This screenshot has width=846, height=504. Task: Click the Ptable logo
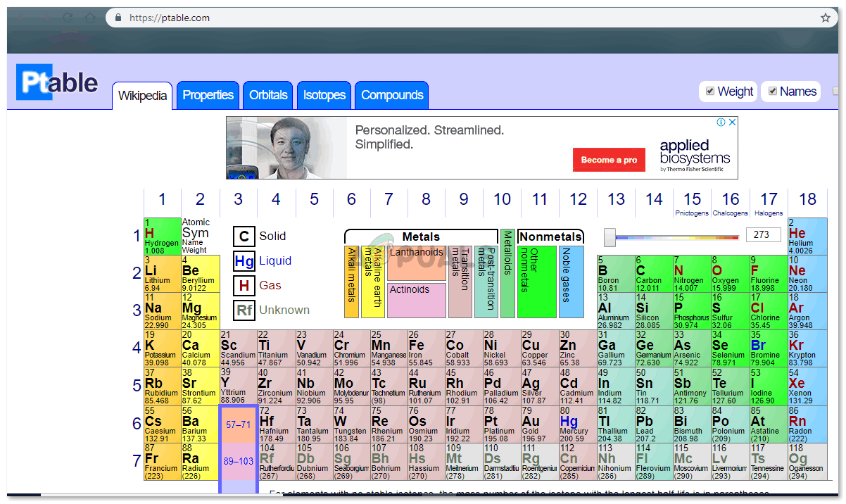pos(57,83)
